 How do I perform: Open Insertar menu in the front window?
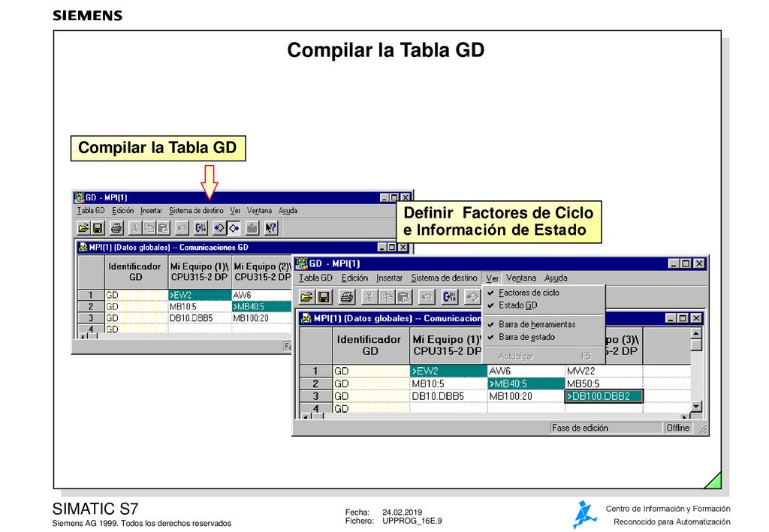390,278
